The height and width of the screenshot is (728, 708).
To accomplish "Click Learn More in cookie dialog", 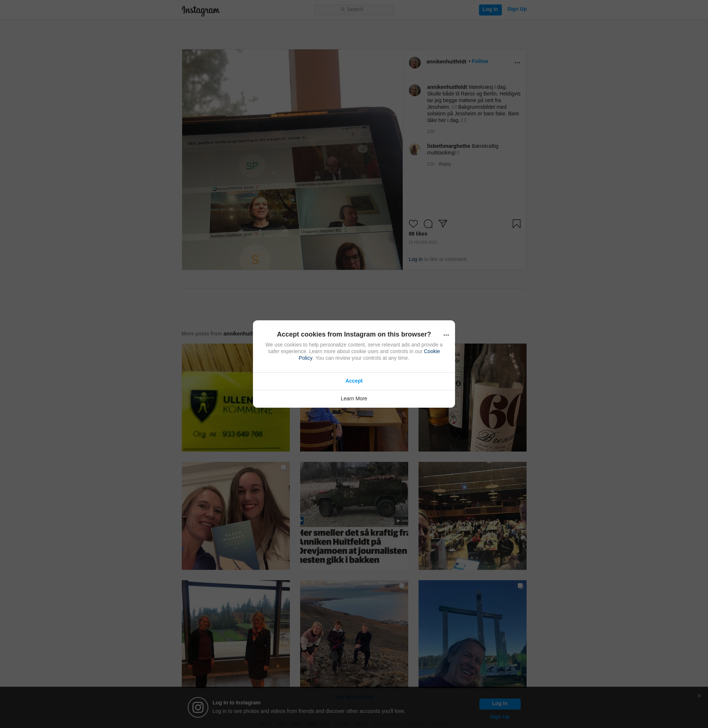I will click(354, 399).
